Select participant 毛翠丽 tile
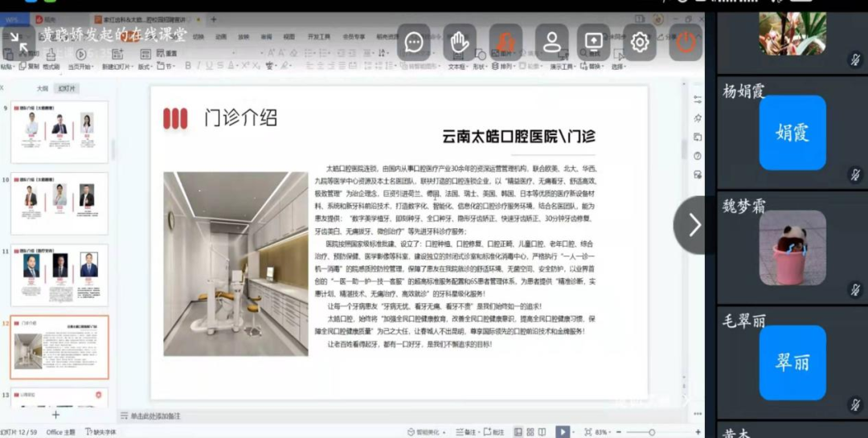The width and height of the screenshot is (868, 438). 792,362
